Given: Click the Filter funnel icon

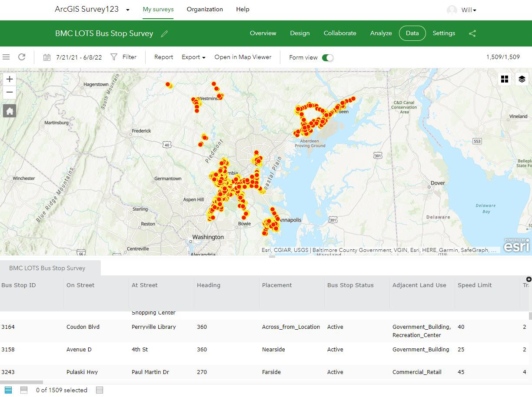Looking at the screenshot, I should pyautogui.click(x=114, y=57).
